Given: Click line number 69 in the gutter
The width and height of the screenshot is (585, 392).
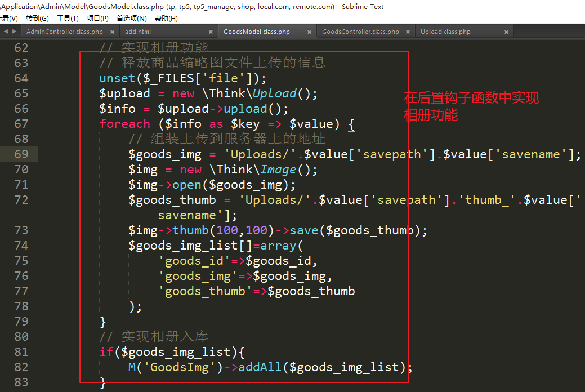Looking at the screenshot, I should pyautogui.click(x=21, y=154).
